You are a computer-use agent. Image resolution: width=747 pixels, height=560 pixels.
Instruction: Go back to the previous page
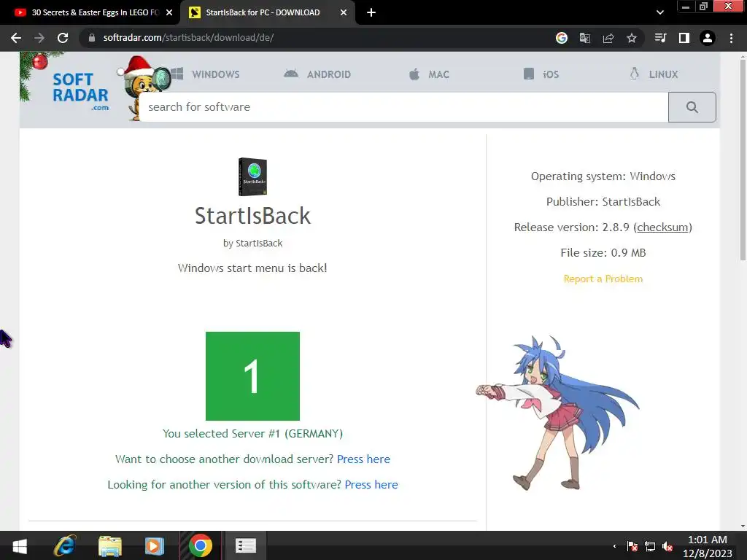point(16,38)
